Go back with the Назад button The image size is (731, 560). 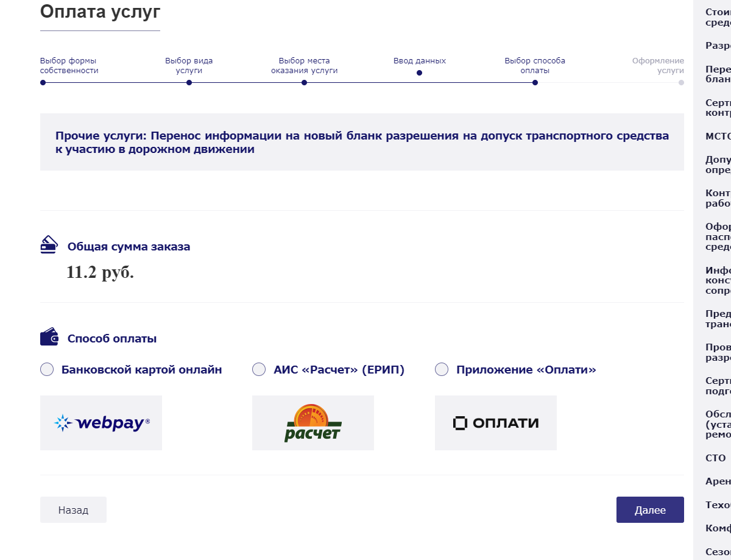73,510
